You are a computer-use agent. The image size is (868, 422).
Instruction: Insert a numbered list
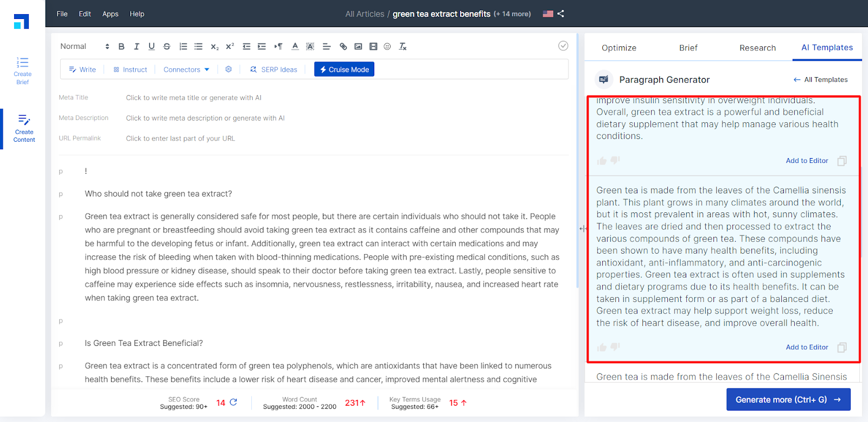click(x=183, y=47)
